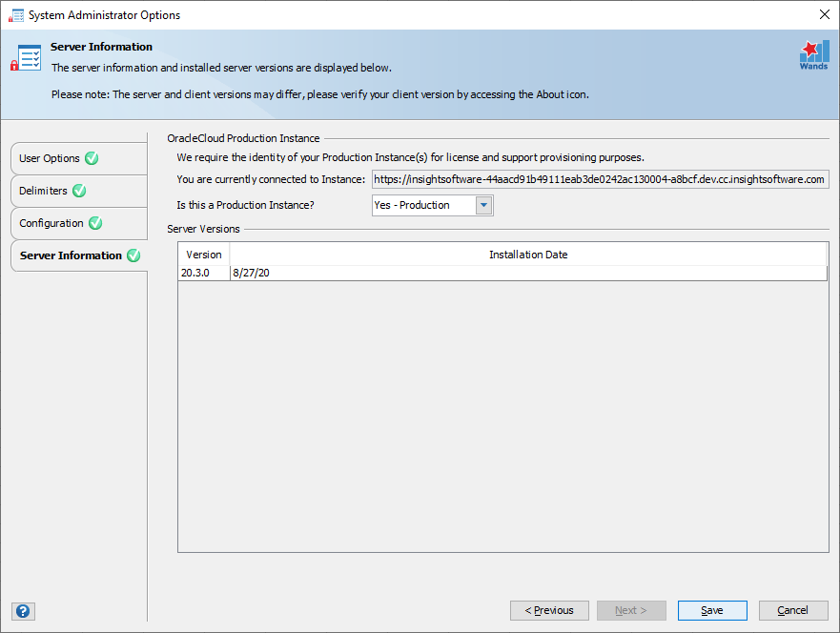This screenshot has height=633, width=840.
Task: Open the Production Instance dropdown arrow
Action: click(x=483, y=205)
